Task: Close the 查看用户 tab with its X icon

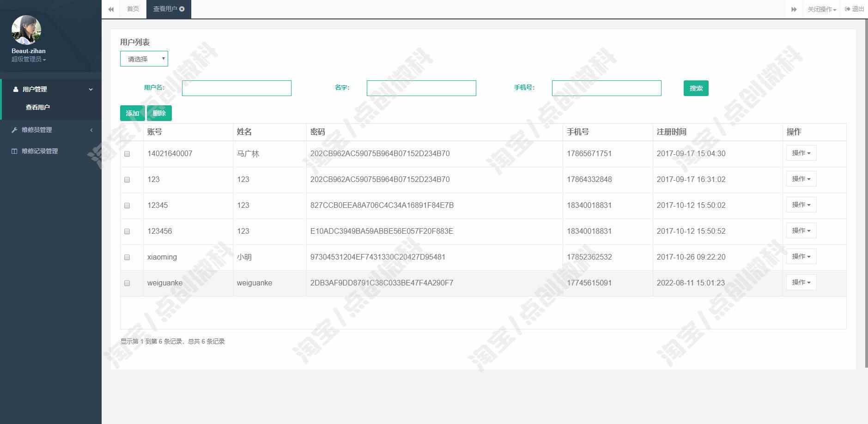Action: point(182,9)
